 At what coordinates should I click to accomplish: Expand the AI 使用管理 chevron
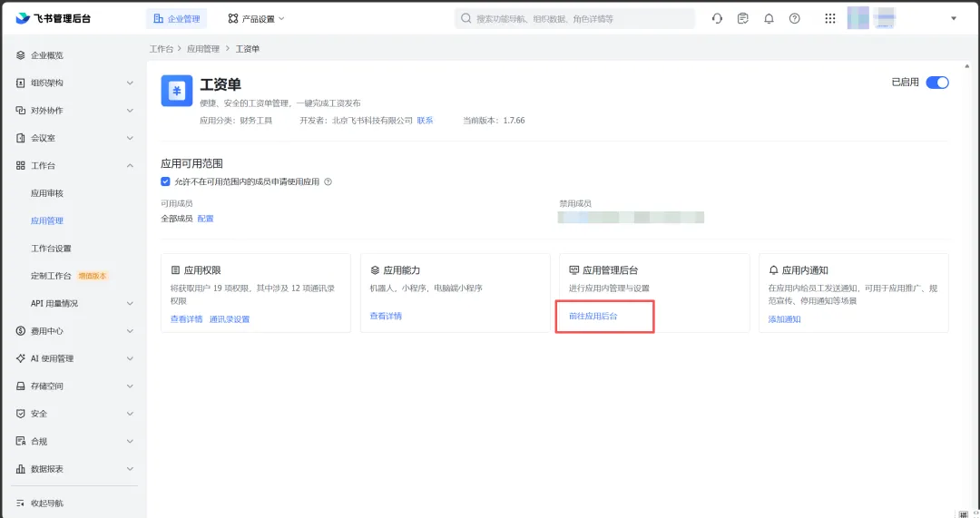[x=130, y=358]
